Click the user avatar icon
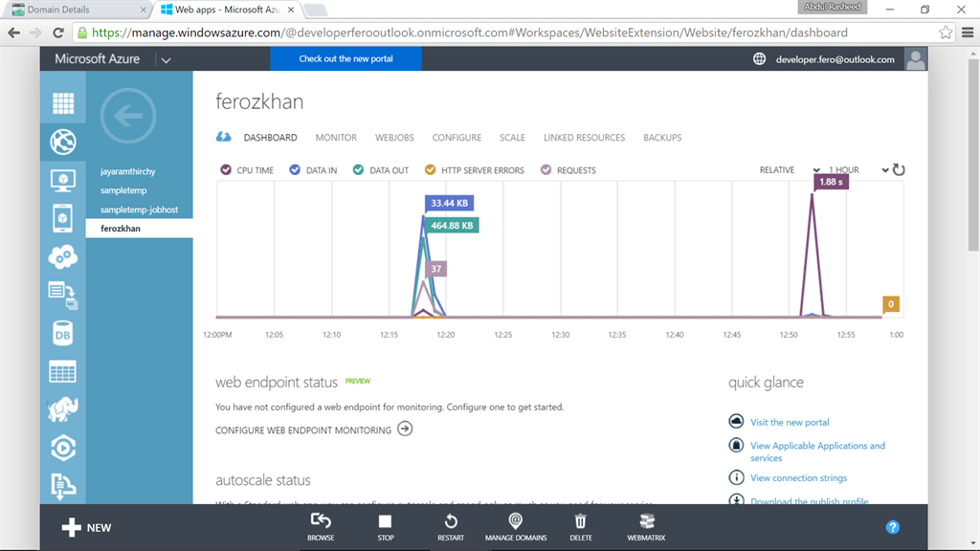Screen dimensions: 980x551 (916, 59)
